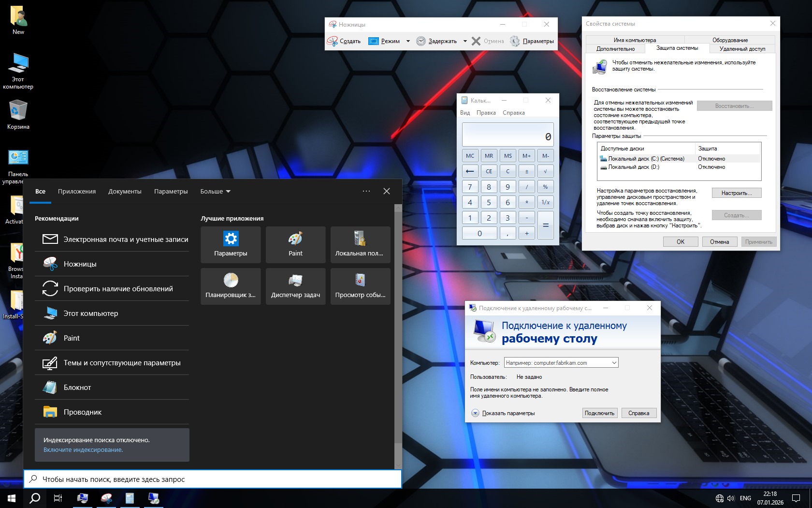Open Блокнот from recommendations list
Image resolution: width=812 pixels, height=508 pixels.
(x=77, y=388)
